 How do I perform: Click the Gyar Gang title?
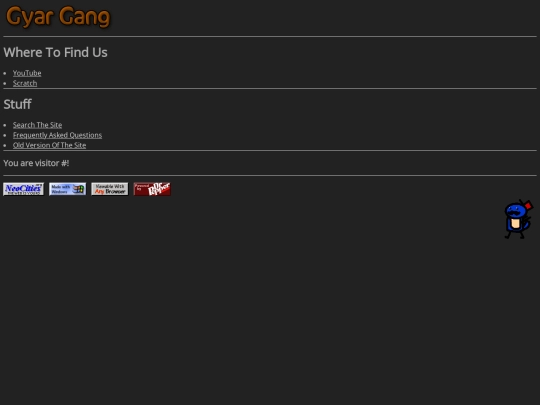point(58,17)
